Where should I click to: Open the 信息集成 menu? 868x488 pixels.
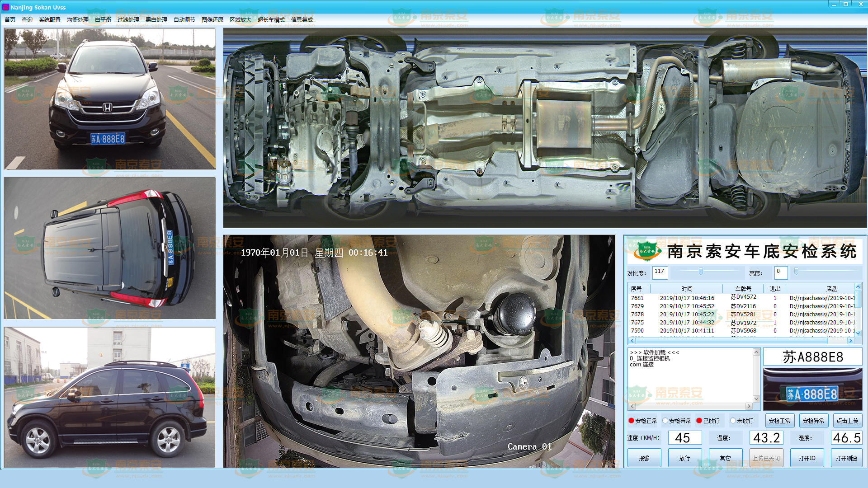tap(302, 20)
